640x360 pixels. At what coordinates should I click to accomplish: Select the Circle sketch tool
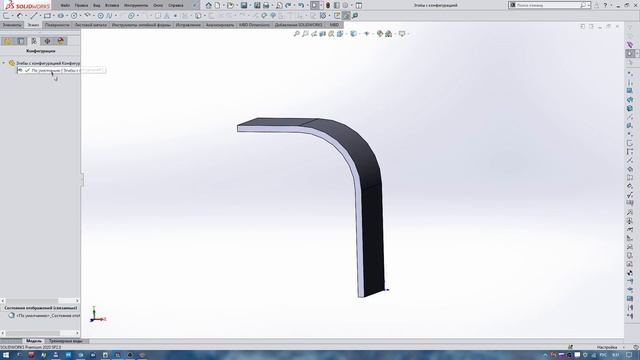coord(74,16)
